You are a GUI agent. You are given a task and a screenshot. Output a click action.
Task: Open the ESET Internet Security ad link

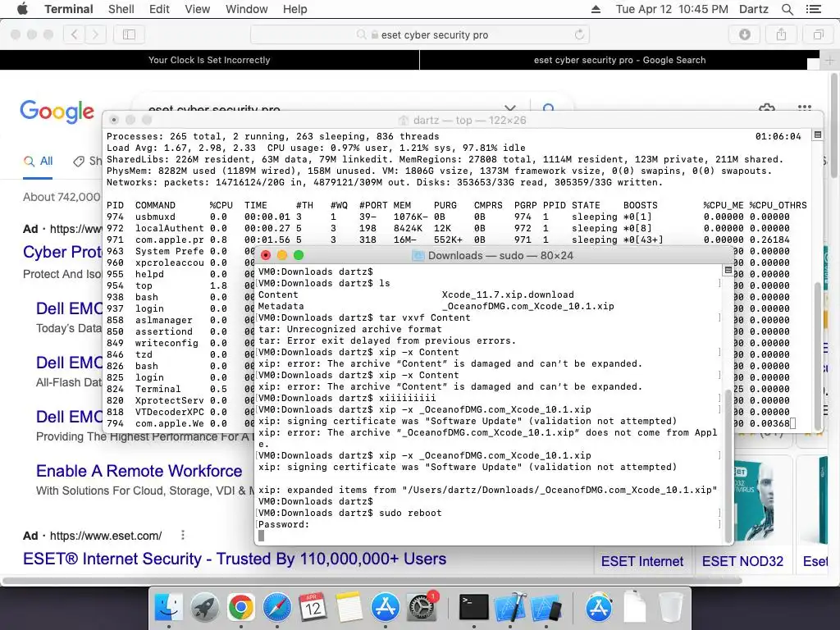pos(234,558)
